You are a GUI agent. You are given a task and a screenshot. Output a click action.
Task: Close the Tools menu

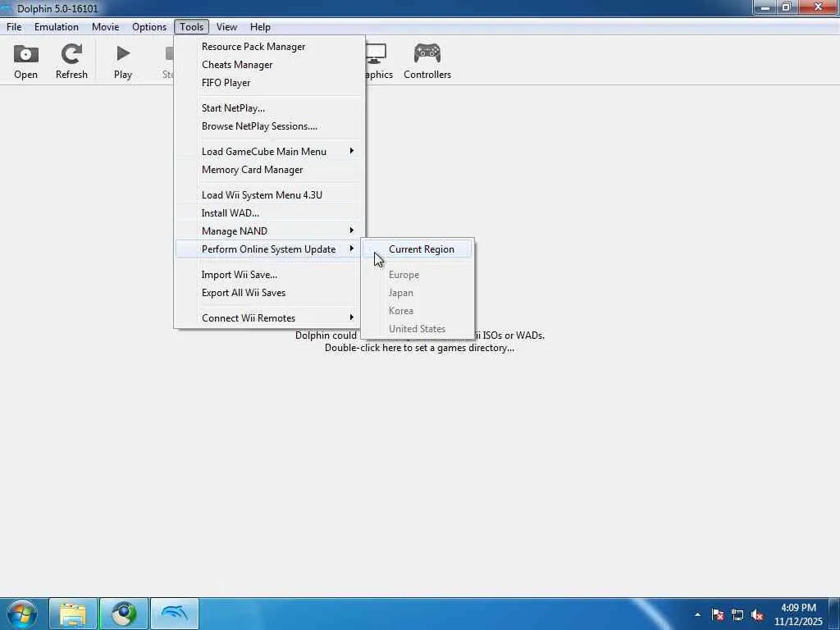(191, 27)
